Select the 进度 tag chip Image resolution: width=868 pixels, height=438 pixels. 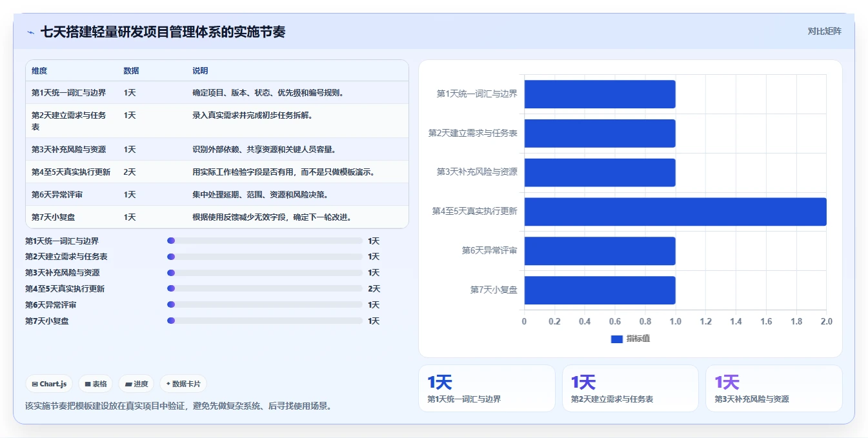click(136, 384)
